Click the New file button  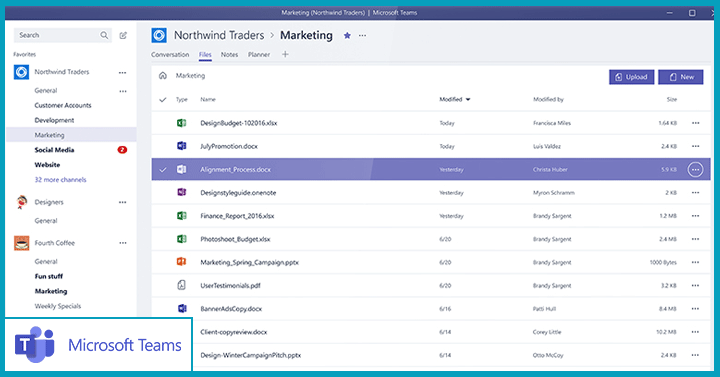click(x=681, y=77)
